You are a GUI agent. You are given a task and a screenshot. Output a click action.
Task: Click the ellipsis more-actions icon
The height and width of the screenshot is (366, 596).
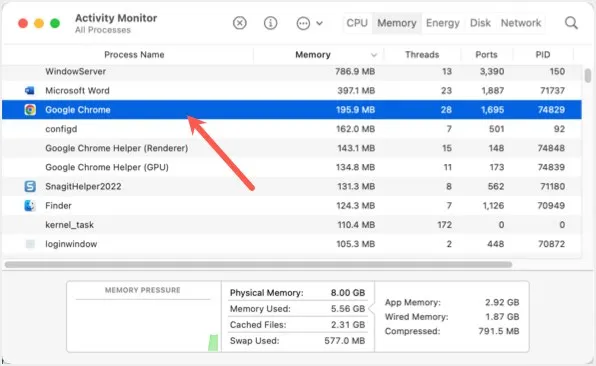tap(303, 24)
